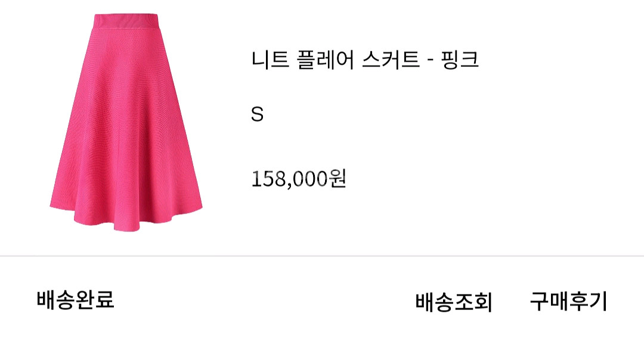The image size is (644, 341).
Task: Click the word 플레어 in product title
Action: (326, 60)
